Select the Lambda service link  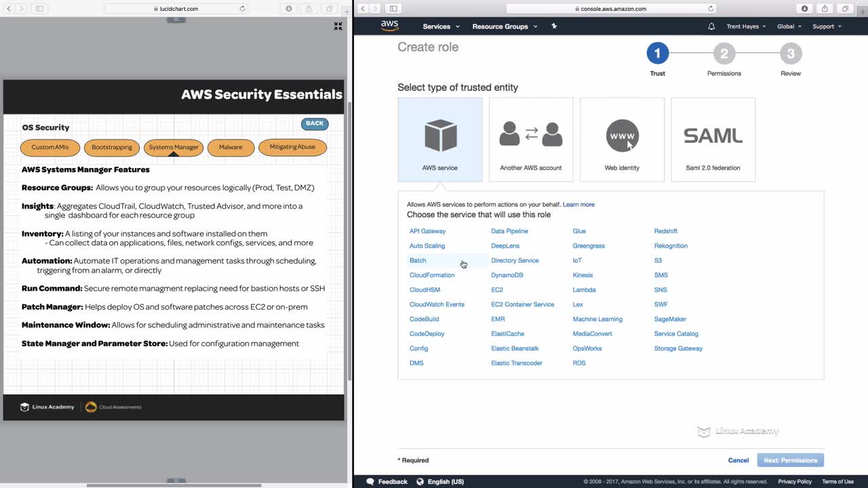(x=584, y=290)
